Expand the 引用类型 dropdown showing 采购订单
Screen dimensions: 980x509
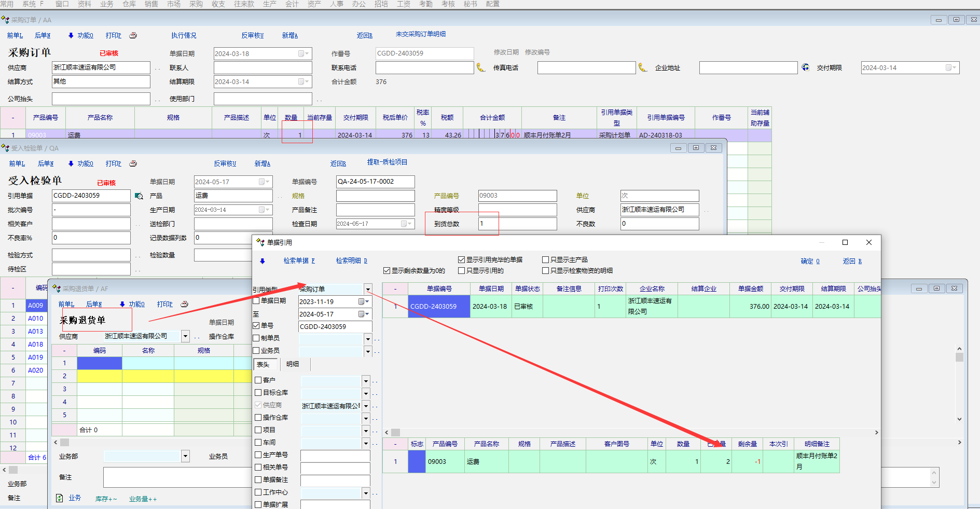[x=368, y=289]
